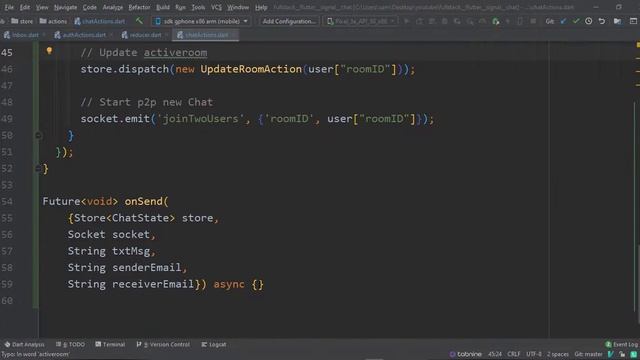
Task: Open the Logcat tool window
Action: click(x=214, y=344)
